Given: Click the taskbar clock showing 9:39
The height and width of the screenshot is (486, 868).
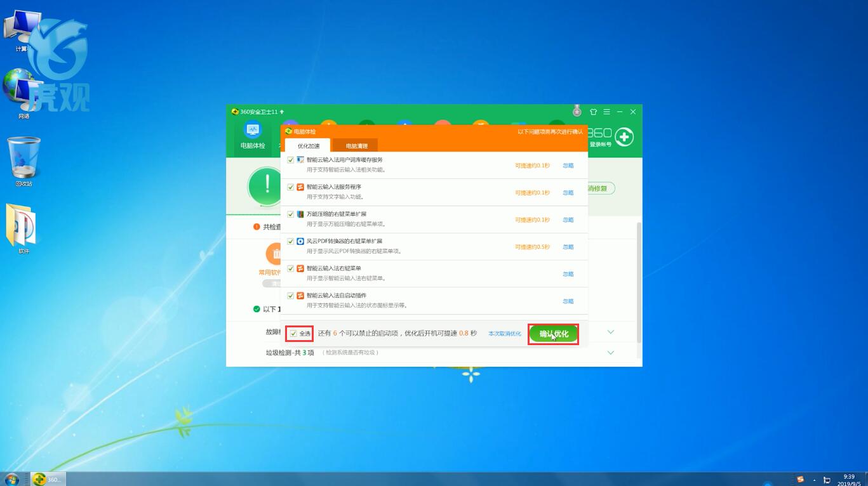Looking at the screenshot, I should coord(849,480).
